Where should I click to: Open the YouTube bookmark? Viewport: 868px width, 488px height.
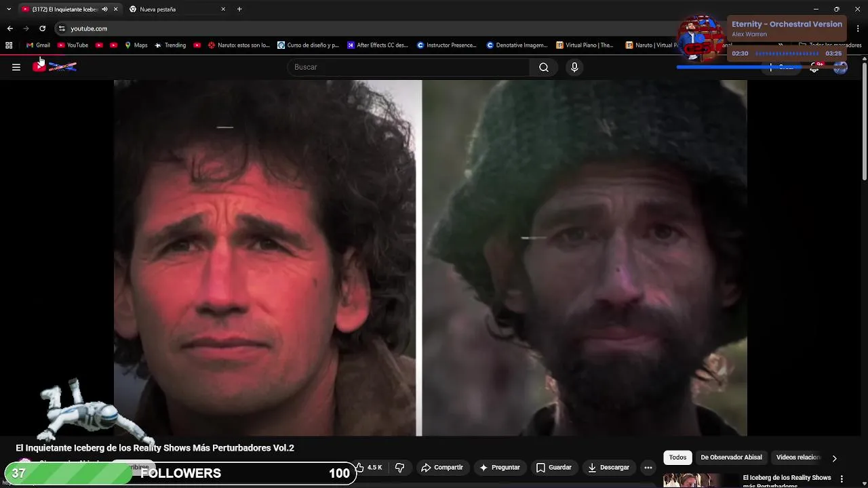click(x=73, y=45)
